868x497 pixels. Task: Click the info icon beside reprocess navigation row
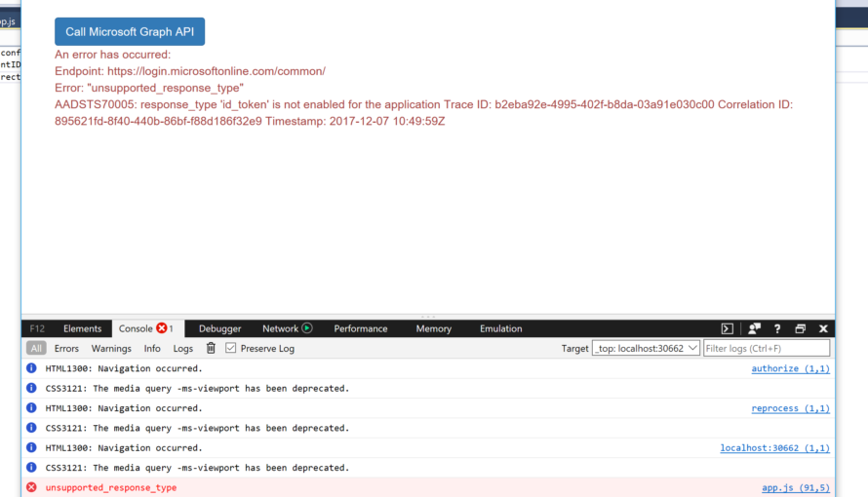click(x=31, y=408)
